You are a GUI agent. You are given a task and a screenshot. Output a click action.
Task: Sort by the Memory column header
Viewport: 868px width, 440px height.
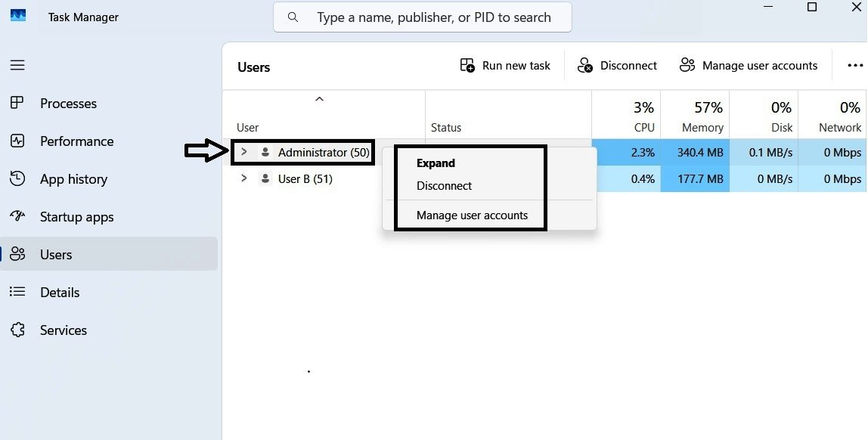702,128
